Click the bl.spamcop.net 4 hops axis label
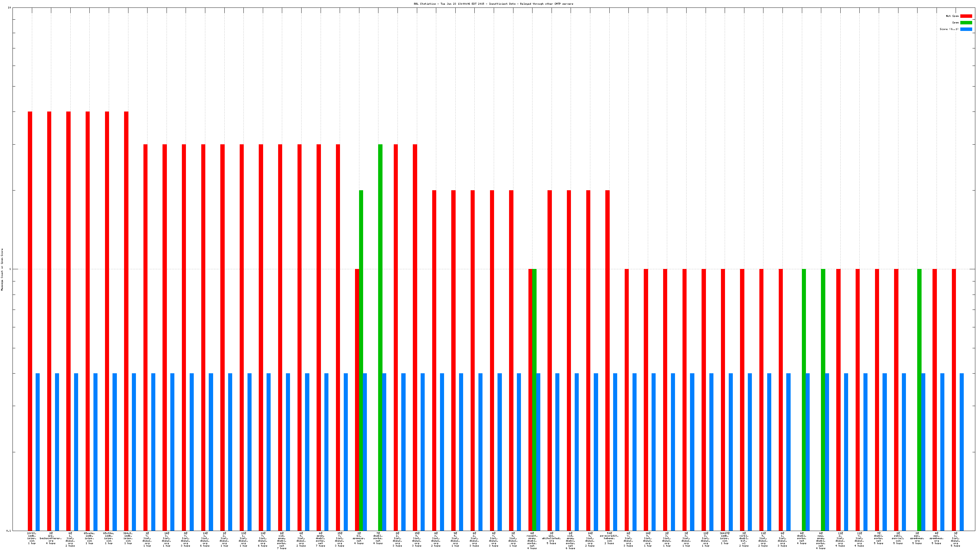This screenshot has width=980, height=551. (x=359, y=539)
